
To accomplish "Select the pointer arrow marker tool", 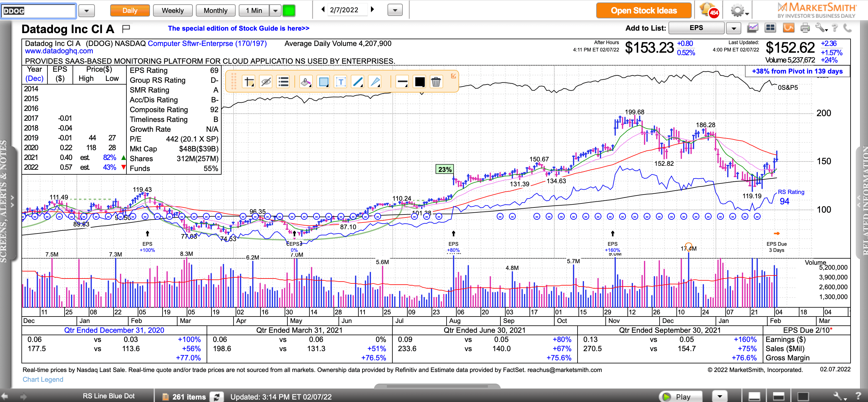I will click(x=375, y=82).
